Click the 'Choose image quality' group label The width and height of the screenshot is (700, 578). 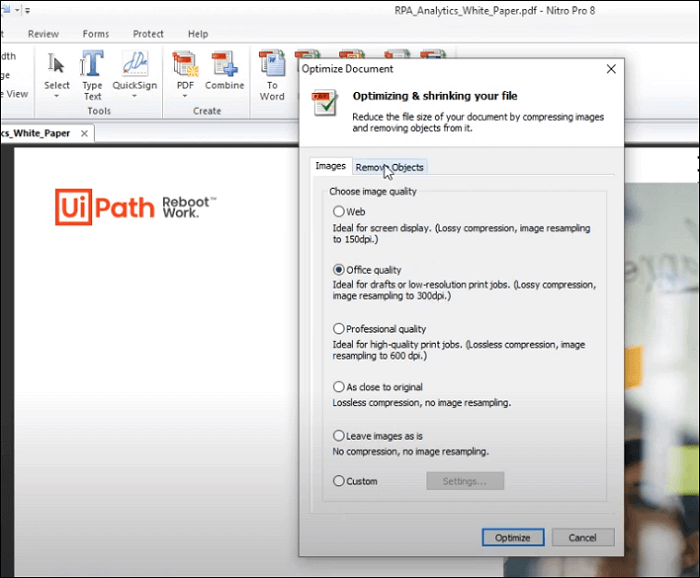click(373, 191)
